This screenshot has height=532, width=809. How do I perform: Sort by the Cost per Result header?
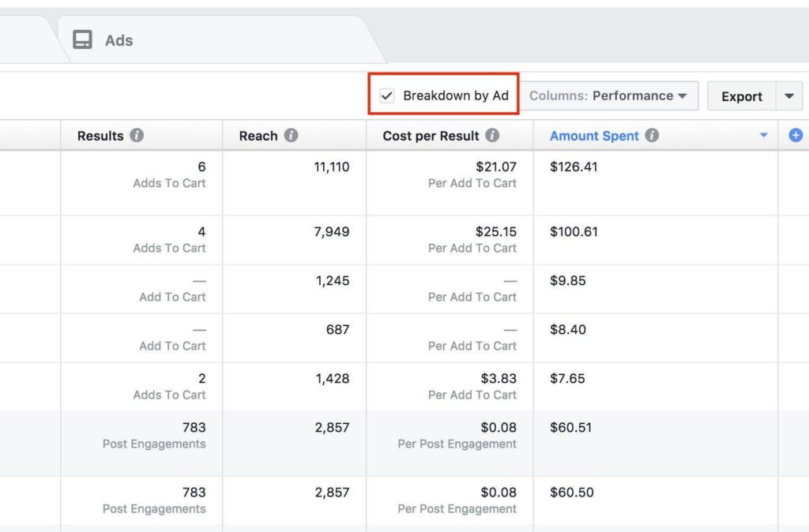pos(431,136)
